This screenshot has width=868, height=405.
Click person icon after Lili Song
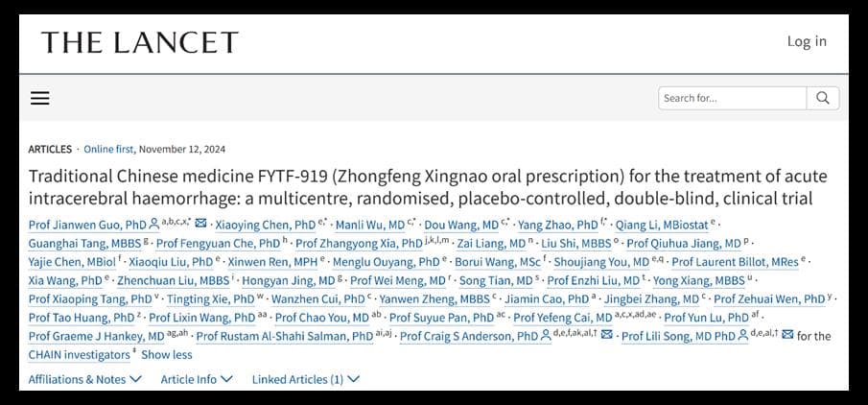pos(742,336)
